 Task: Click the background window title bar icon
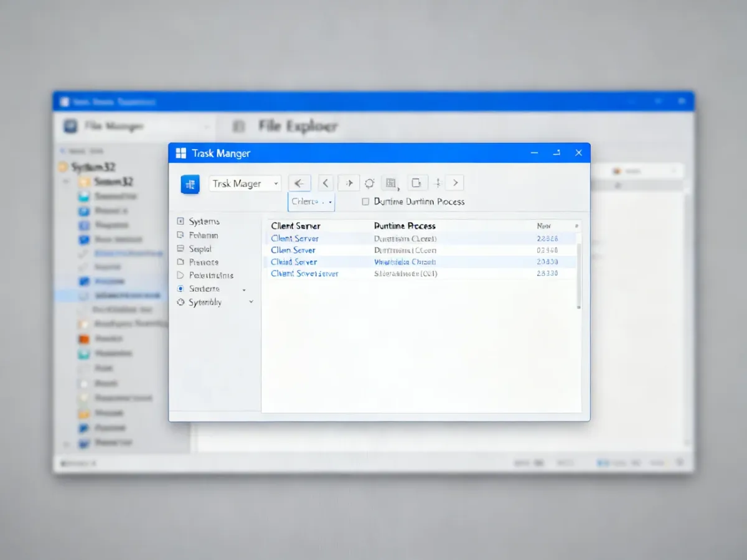point(64,102)
